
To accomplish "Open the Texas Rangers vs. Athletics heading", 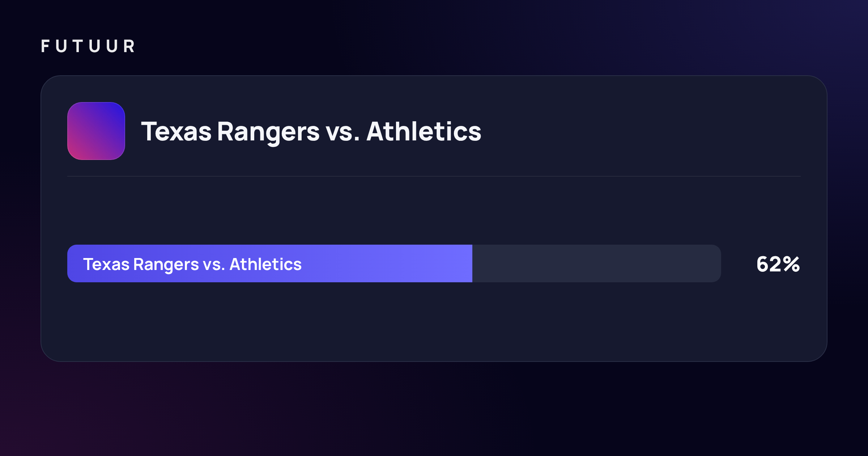I will [311, 132].
